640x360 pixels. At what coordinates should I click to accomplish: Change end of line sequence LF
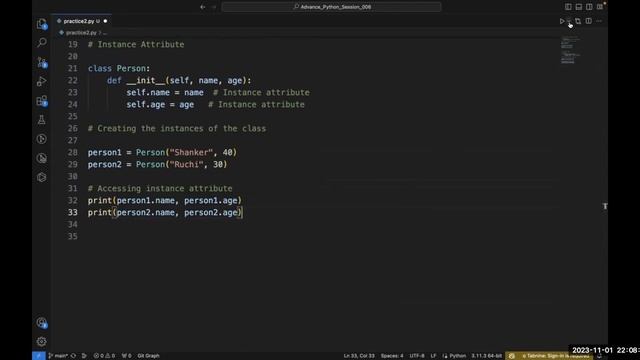point(433,356)
